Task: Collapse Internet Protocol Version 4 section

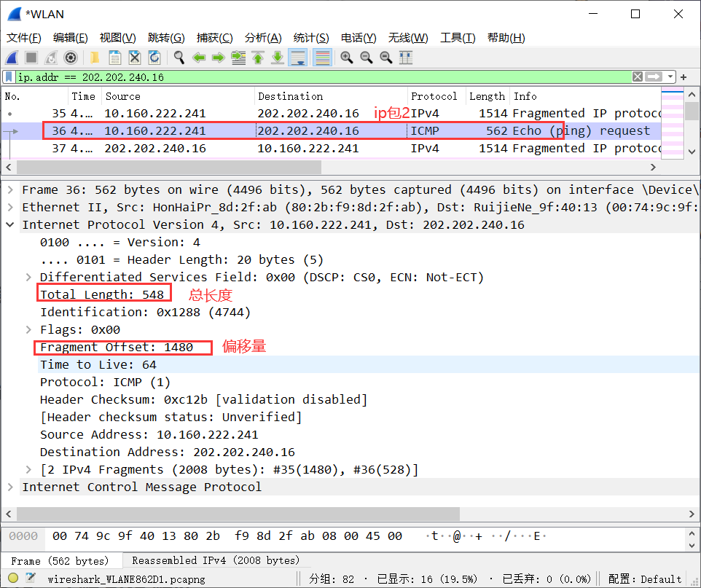Action: click(10, 224)
